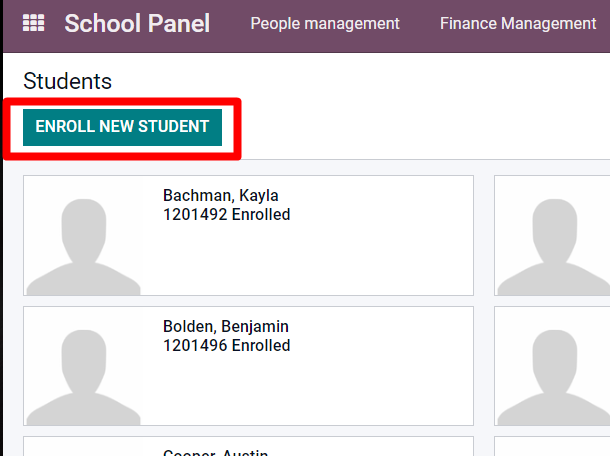Click the Students page heading
This screenshot has width=610, height=456.
pos(67,81)
